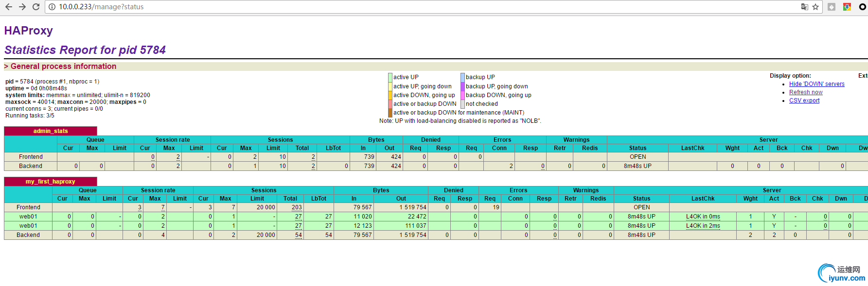Click bytes out value 111 037

click(x=415, y=226)
